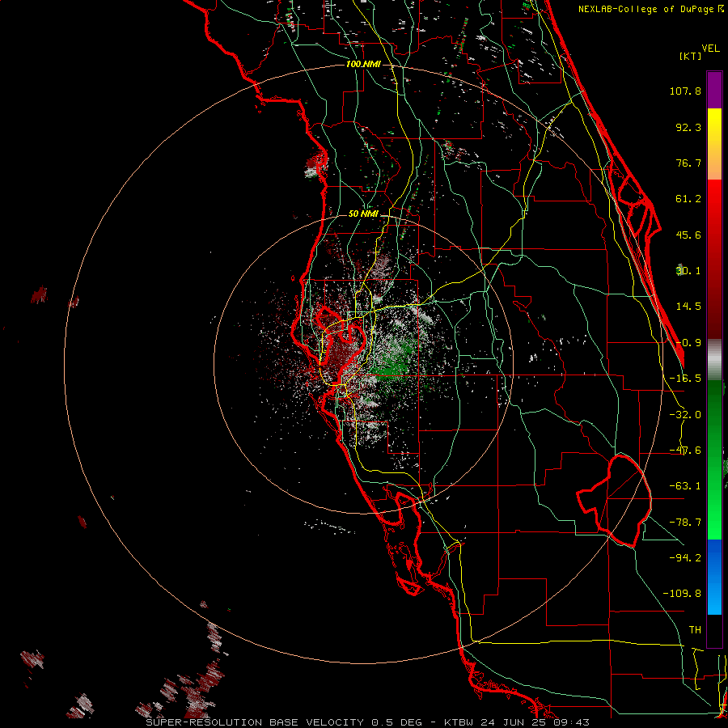Pick the red outbound segment of the color bar
This screenshot has height=728, width=728.
click(714, 259)
